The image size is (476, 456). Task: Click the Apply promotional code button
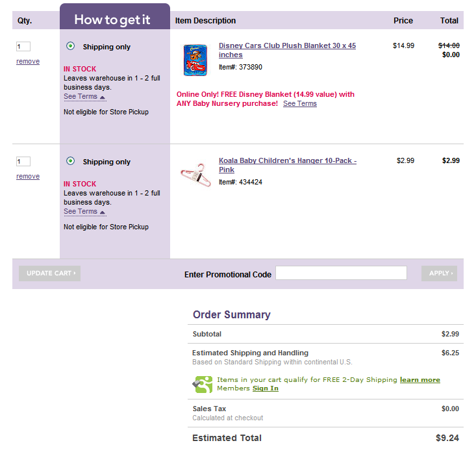pos(439,273)
